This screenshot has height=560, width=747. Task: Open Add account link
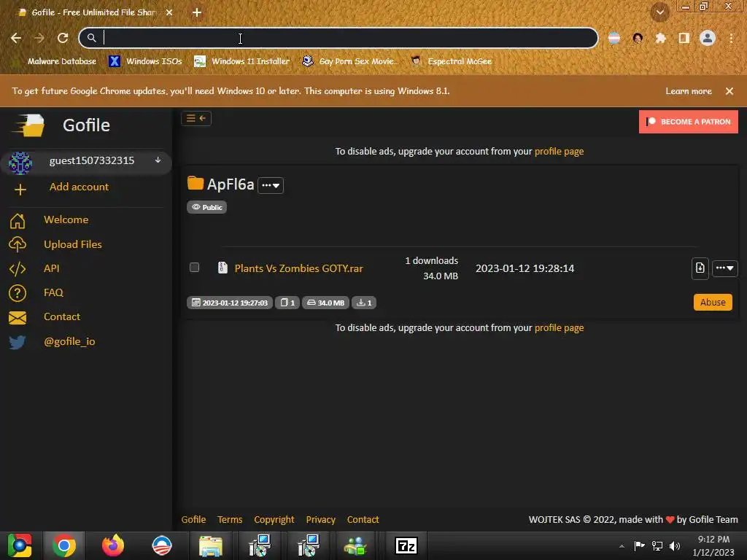79,187
